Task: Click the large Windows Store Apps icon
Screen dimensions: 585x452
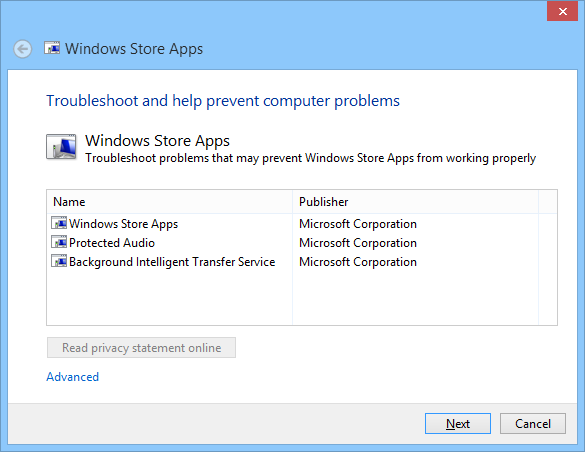Action: tap(61, 147)
